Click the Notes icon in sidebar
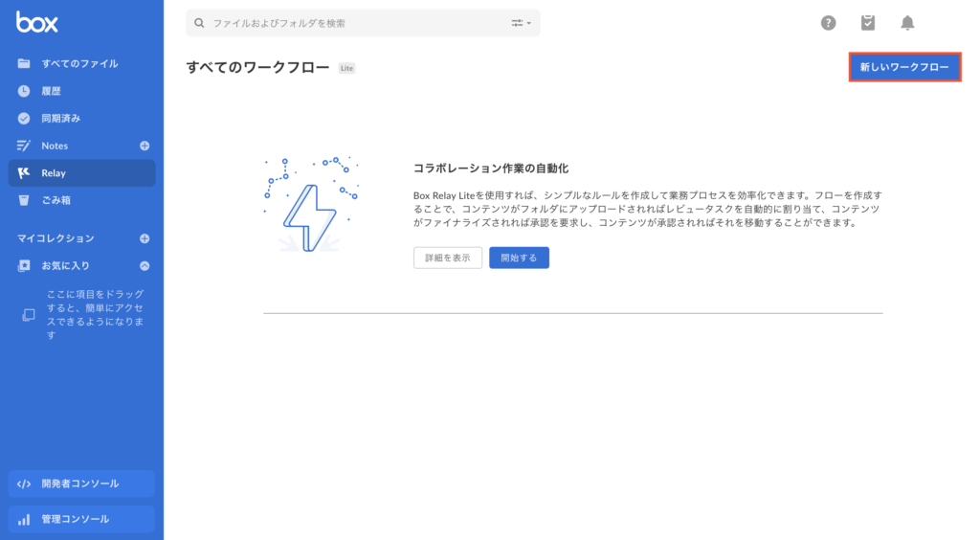The height and width of the screenshot is (540, 980). tap(24, 146)
